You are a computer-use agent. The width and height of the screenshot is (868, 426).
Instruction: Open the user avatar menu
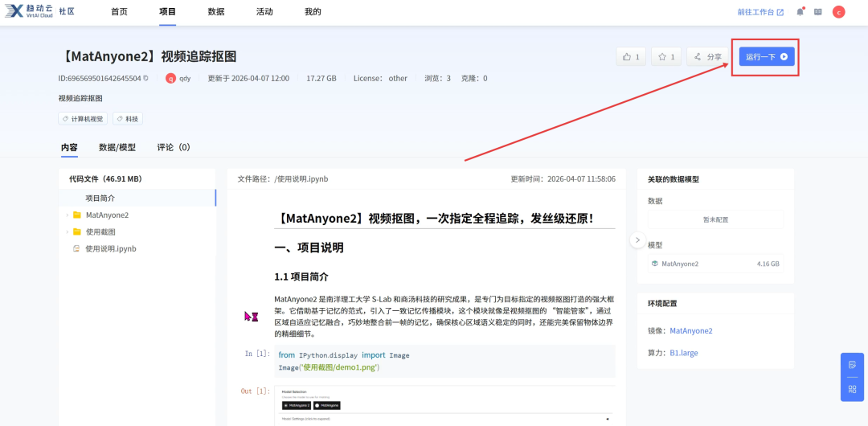pos(838,11)
